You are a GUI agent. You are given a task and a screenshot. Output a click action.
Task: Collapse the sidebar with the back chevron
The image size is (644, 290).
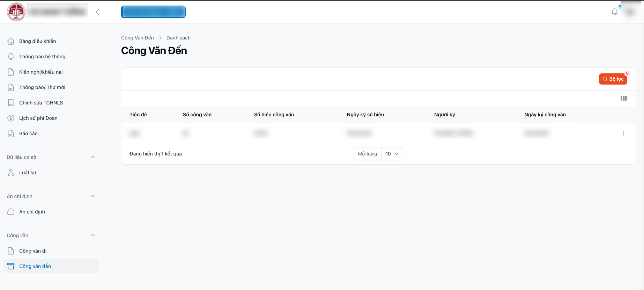point(97,12)
